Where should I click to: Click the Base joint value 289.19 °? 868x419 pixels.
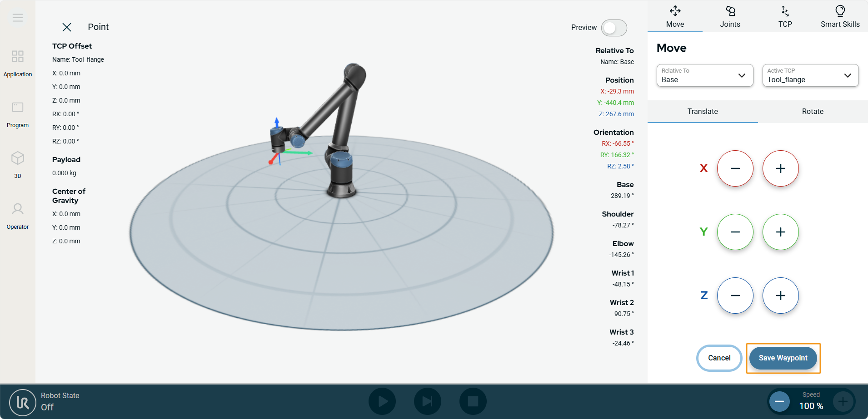[x=622, y=196]
